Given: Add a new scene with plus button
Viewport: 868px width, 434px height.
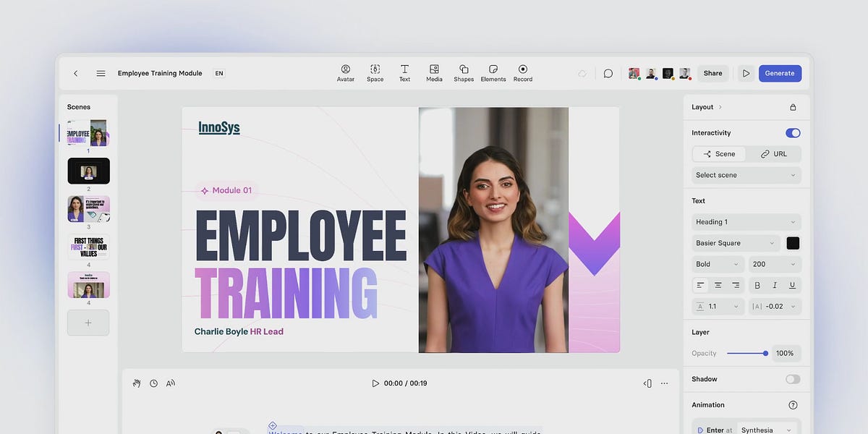Looking at the screenshot, I should [88, 323].
